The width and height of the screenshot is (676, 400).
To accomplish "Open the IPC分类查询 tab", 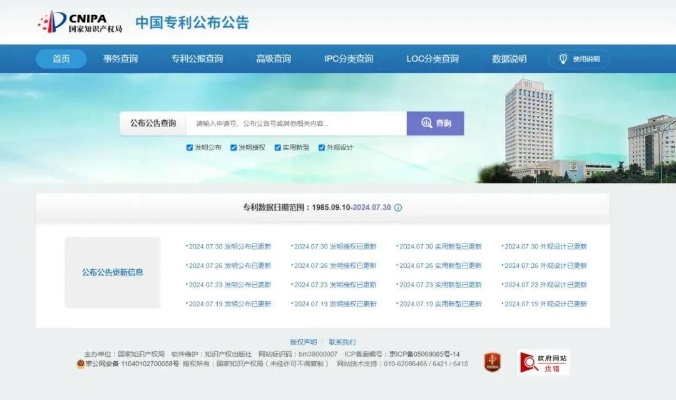I will (348, 59).
